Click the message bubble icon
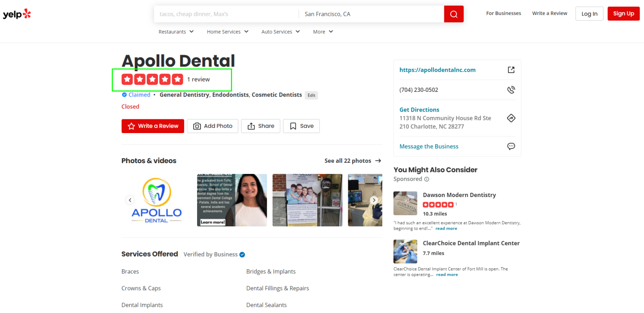644x313 pixels. (511, 146)
